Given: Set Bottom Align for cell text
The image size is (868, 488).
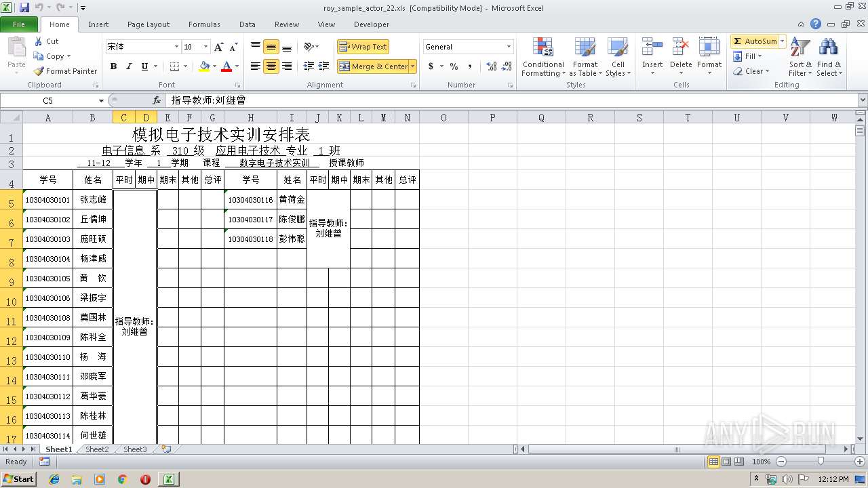Looking at the screenshot, I should [x=287, y=47].
